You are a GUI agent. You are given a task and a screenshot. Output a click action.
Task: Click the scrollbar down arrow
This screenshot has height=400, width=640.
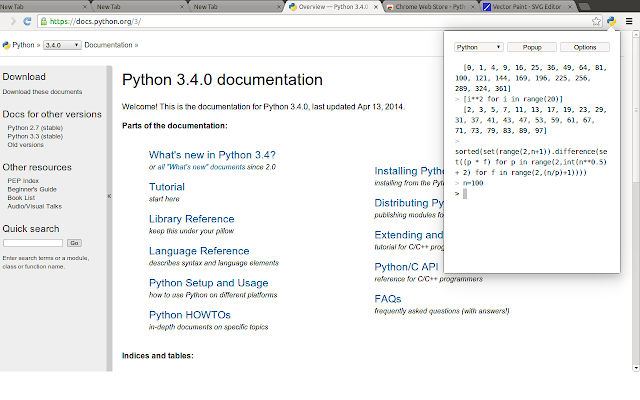click(636, 368)
